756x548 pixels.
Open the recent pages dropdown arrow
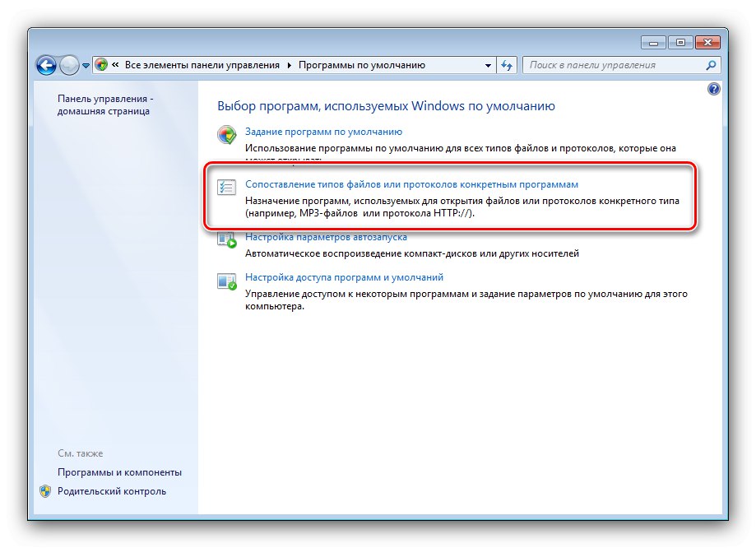[x=86, y=66]
